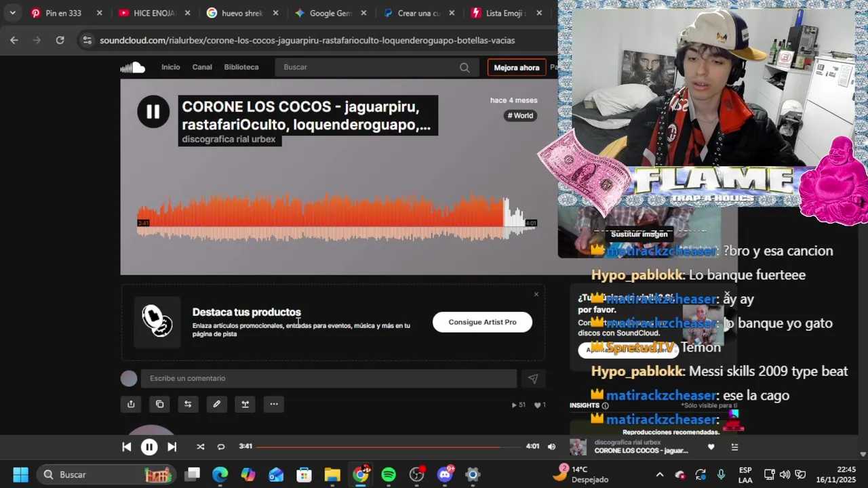This screenshot has width=868, height=488.
Task: Open the Windows Start menu
Action: (x=20, y=474)
